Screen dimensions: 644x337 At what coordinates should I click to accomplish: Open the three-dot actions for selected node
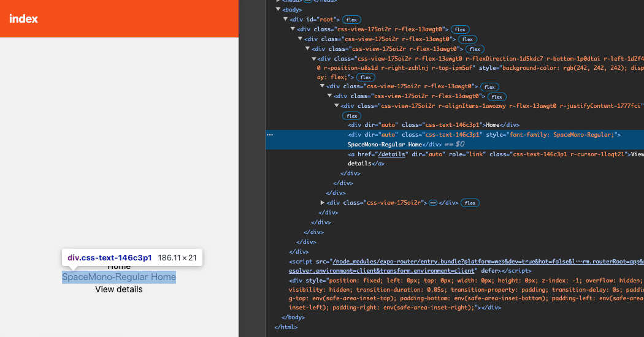coord(270,135)
